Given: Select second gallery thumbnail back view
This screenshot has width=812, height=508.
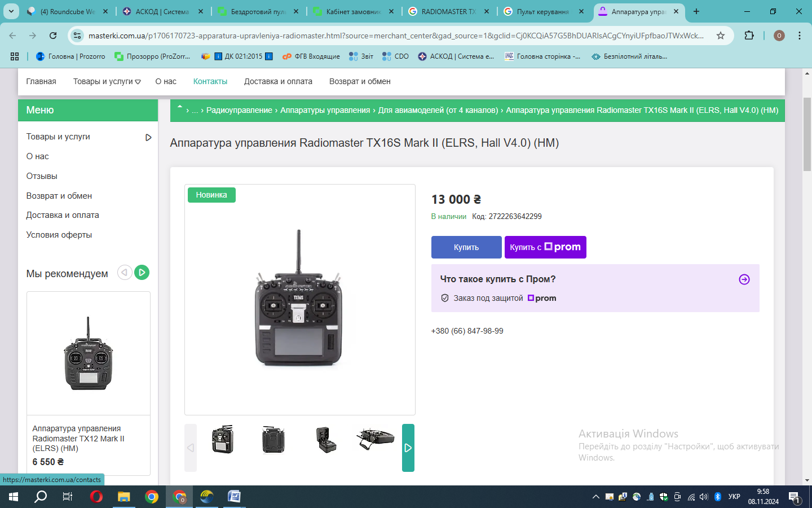Looking at the screenshot, I should click(273, 439).
